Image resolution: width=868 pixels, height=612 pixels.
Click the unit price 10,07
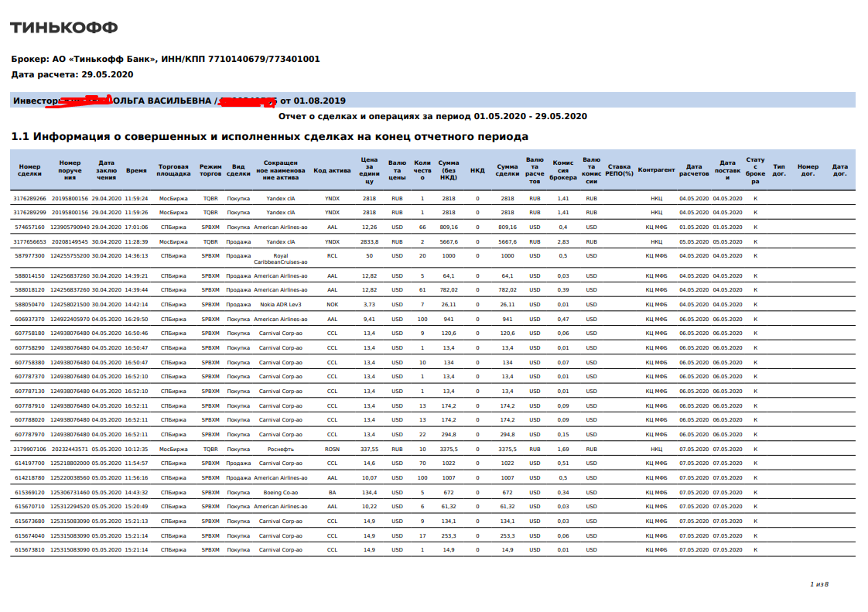tap(369, 478)
